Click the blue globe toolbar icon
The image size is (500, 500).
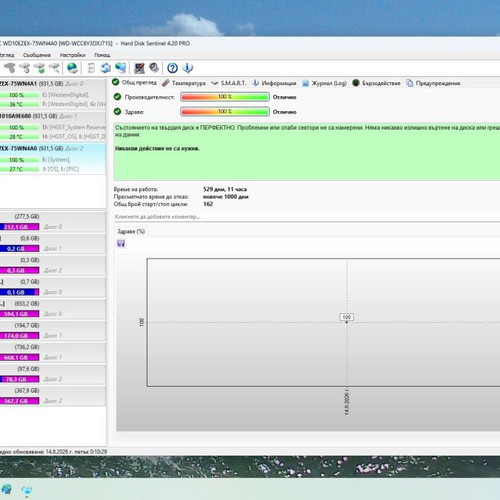pos(72,68)
